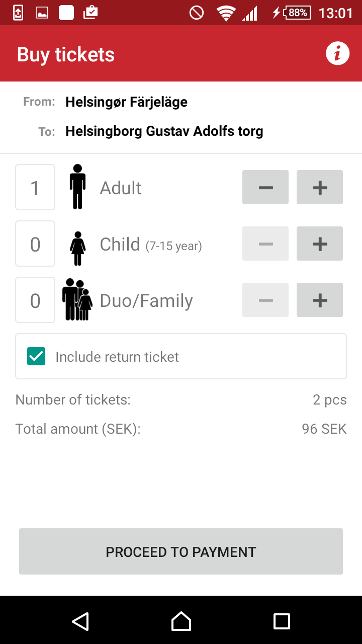
Task: Tap Proceed to Payment button
Action: tap(181, 551)
